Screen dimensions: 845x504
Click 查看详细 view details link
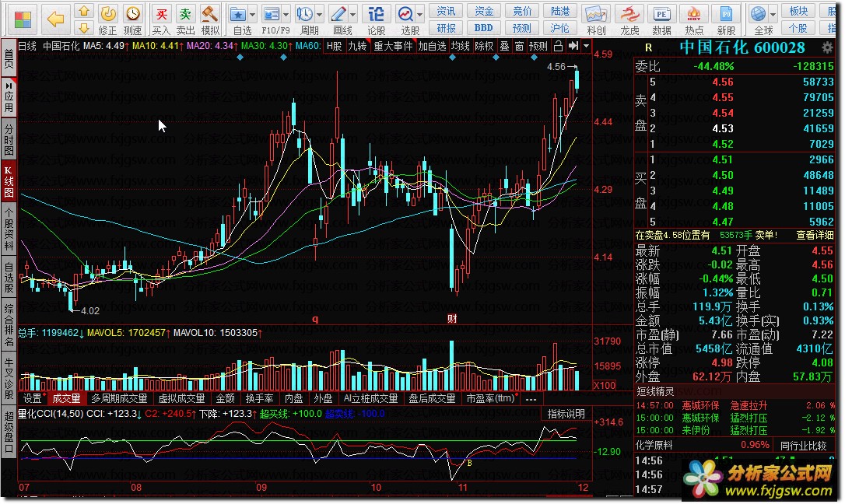pos(815,236)
